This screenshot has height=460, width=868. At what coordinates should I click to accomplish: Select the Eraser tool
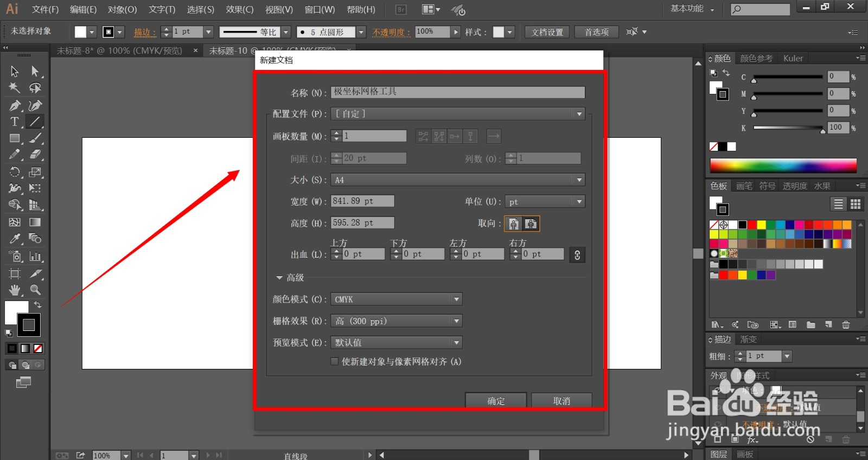click(35, 155)
